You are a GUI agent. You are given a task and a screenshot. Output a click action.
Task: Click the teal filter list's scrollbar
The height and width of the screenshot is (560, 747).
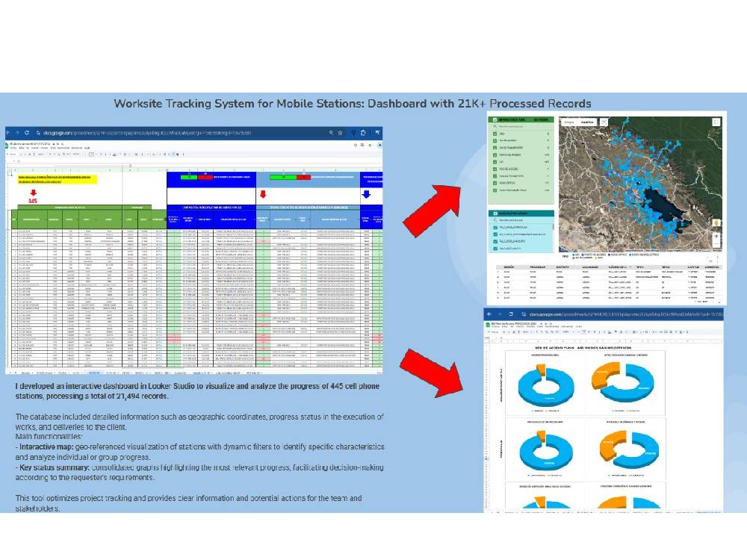pyautogui.click(x=553, y=227)
